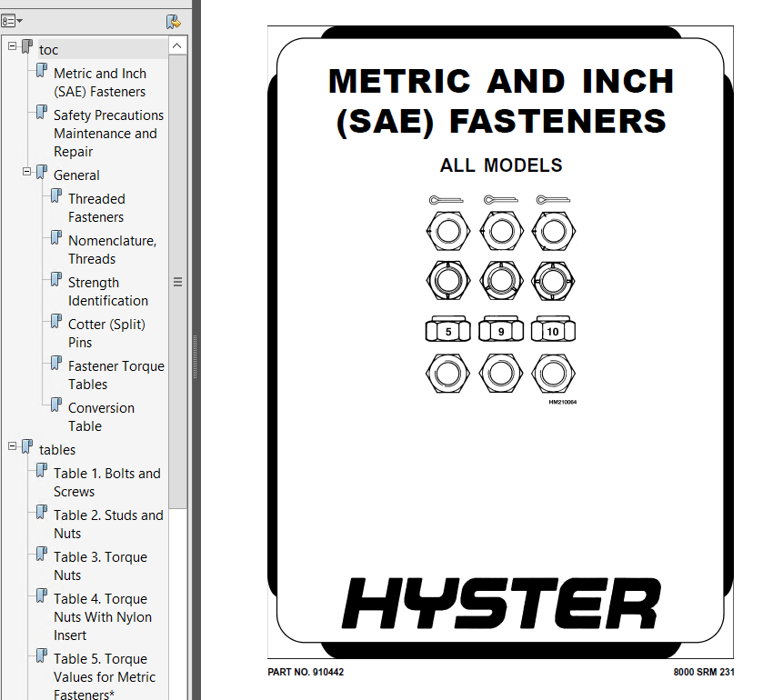Screen dimensions: 763x700
Task: Click bookmark icon beside General
Action: tap(42, 172)
